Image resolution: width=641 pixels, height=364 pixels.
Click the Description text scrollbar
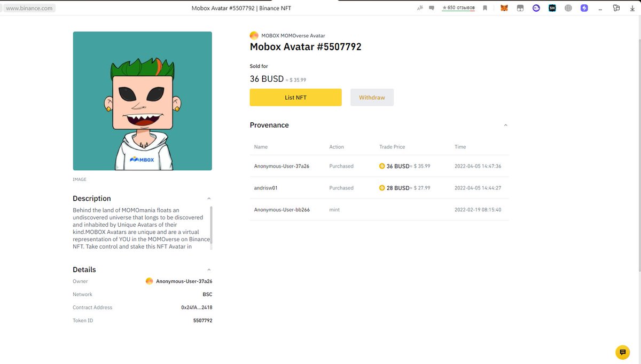pyautogui.click(x=211, y=225)
